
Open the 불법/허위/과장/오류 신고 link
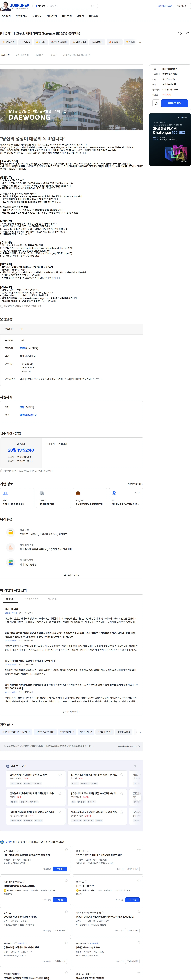click(129, 746)
